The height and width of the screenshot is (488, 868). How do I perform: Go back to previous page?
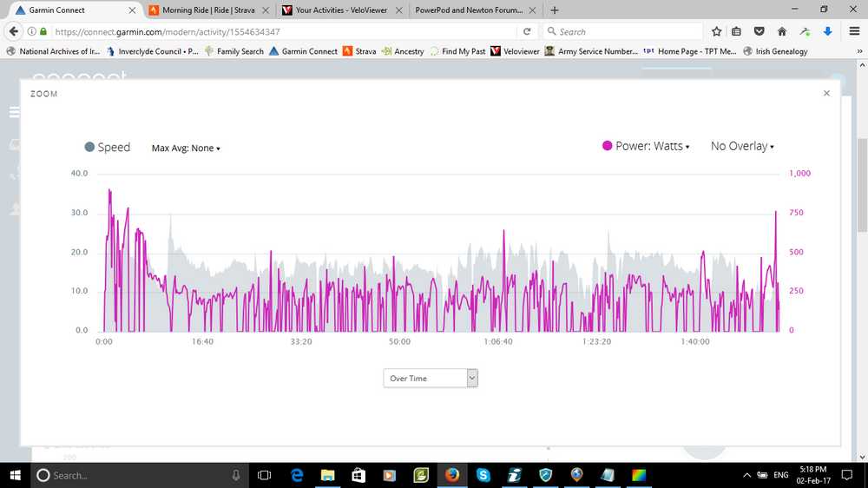point(14,31)
